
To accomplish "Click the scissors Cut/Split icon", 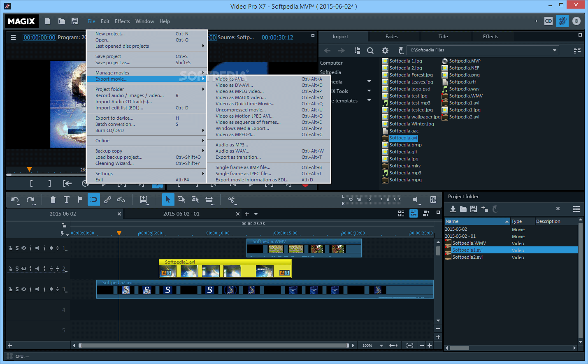I will tap(232, 200).
